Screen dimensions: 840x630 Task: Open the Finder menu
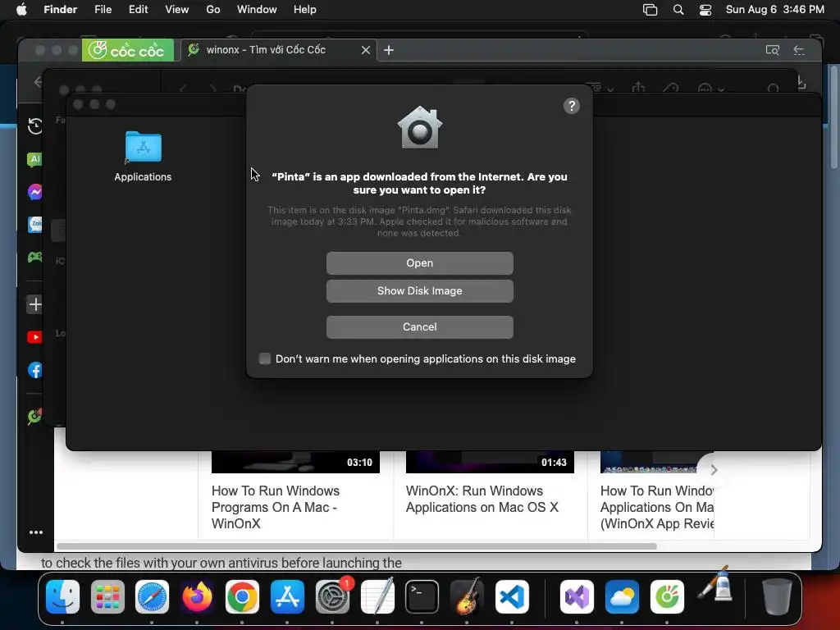(x=60, y=10)
